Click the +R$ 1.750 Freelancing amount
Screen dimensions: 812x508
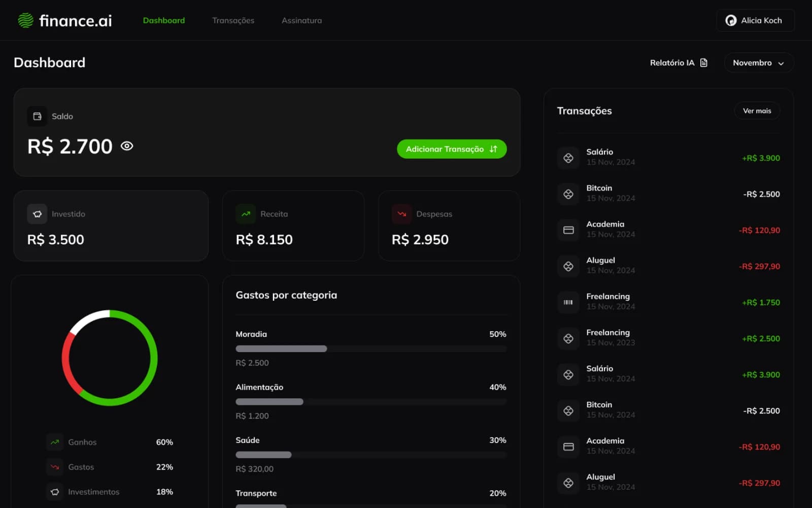tap(761, 302)
